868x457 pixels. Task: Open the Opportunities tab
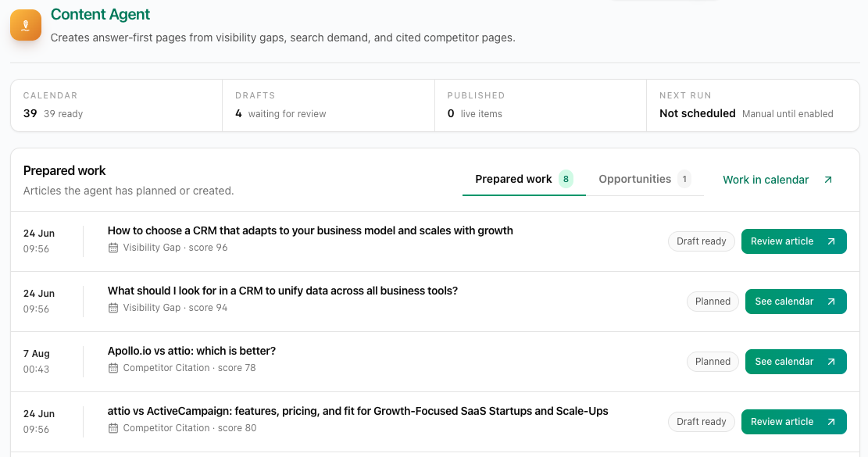[x=645, y=179]
